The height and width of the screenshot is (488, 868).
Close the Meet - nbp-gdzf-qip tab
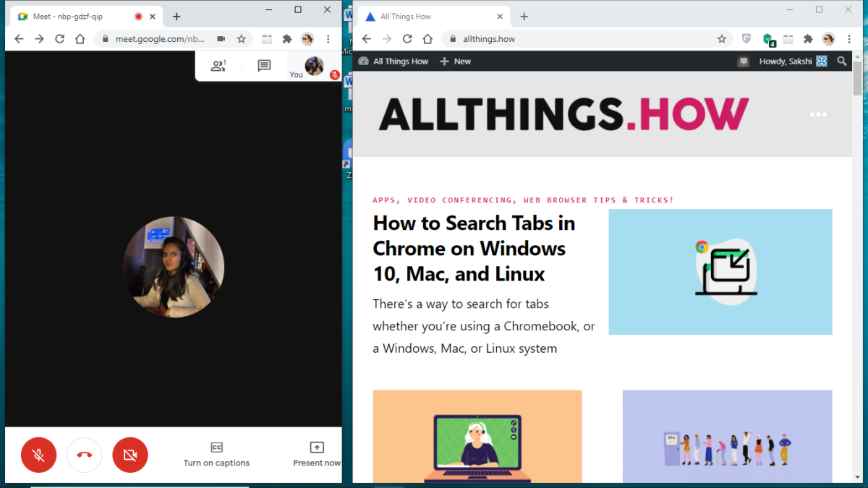point(153,16)
